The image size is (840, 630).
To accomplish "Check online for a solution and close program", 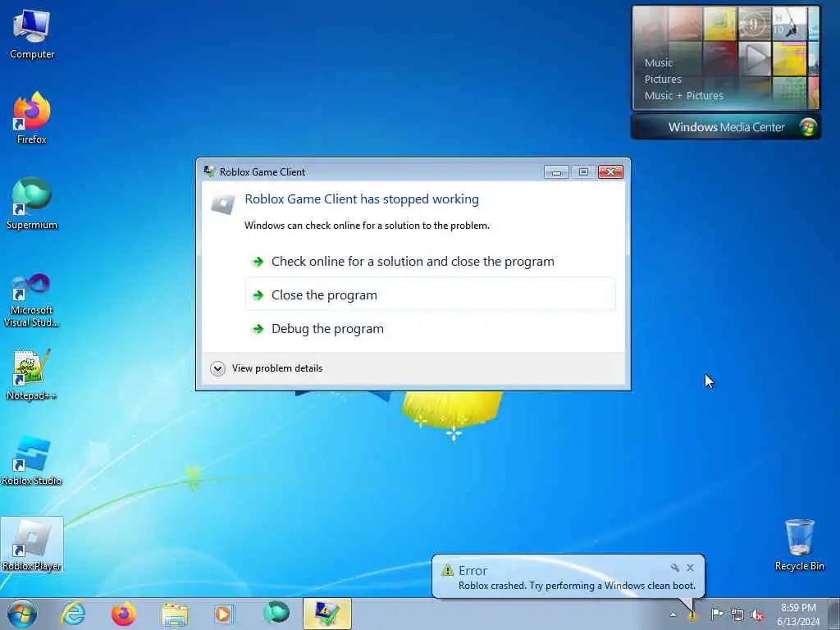I will coord(430,262).
